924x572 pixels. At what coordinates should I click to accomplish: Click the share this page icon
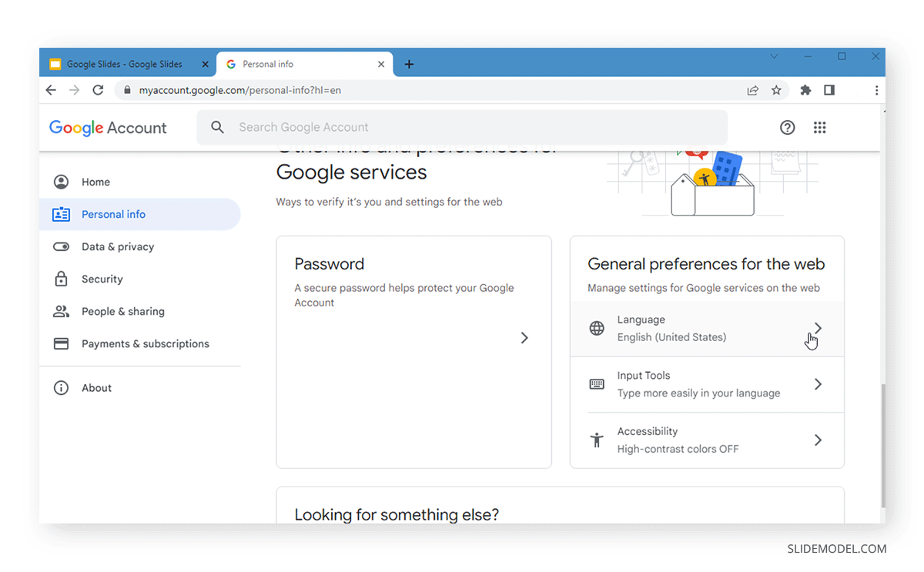(753, 90)
